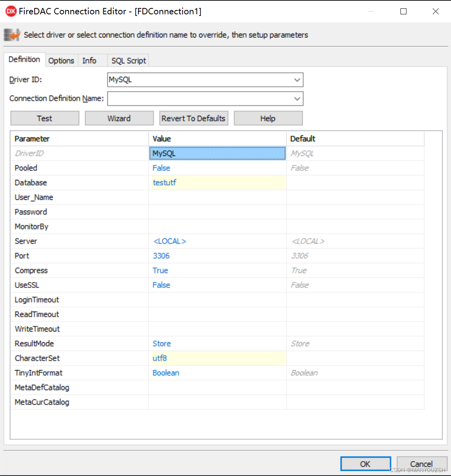Switch to the Options tab
The width and height of the screenshot is (451, 476).
pos(61,60)
